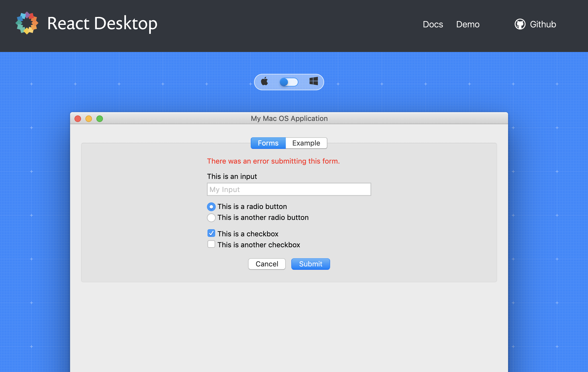Switch to the Example tab
This screenshot has height=372, width=588.
coord(306,143)
